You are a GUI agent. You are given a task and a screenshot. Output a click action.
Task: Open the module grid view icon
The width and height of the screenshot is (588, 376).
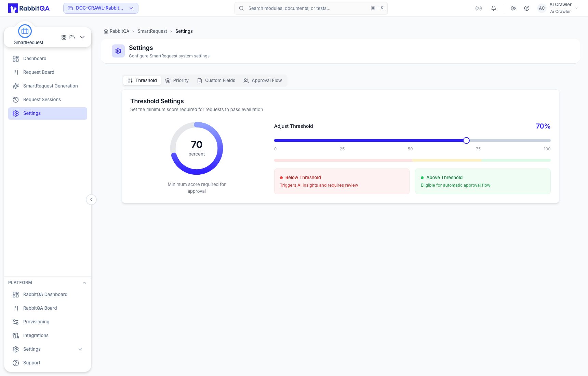(64, 37)
